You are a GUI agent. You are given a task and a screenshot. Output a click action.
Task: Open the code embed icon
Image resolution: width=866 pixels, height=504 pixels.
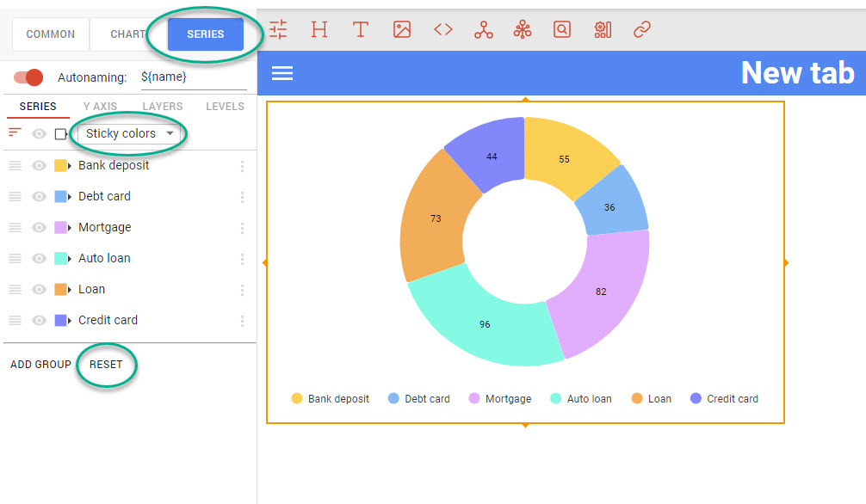click(442, 30)
